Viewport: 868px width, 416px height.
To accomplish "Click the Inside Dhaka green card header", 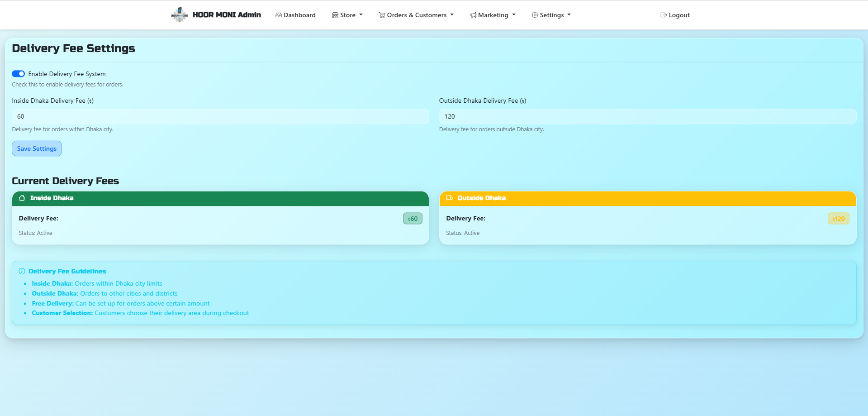I will pos(220,198).
